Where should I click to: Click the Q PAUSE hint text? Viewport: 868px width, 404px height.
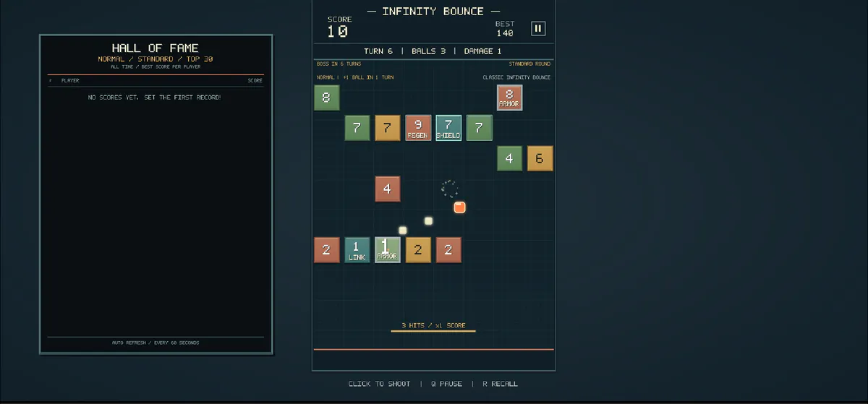point(446,384)
